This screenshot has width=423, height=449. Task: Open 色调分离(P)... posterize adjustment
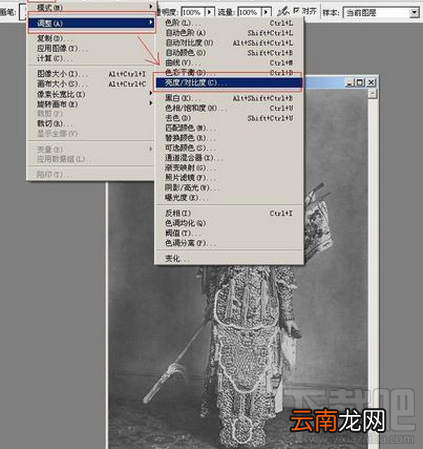click(x=190, y=243)
